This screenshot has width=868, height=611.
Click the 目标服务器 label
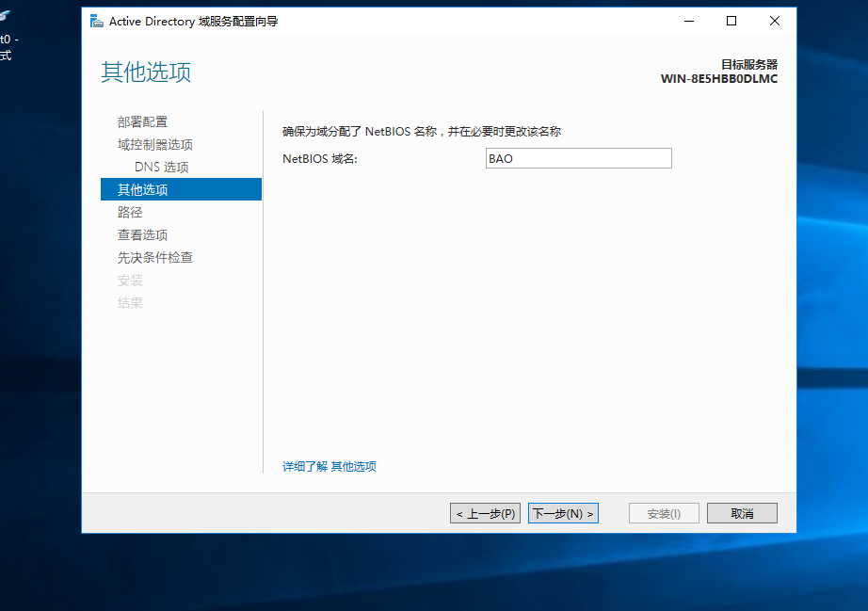tap(749, 65)
